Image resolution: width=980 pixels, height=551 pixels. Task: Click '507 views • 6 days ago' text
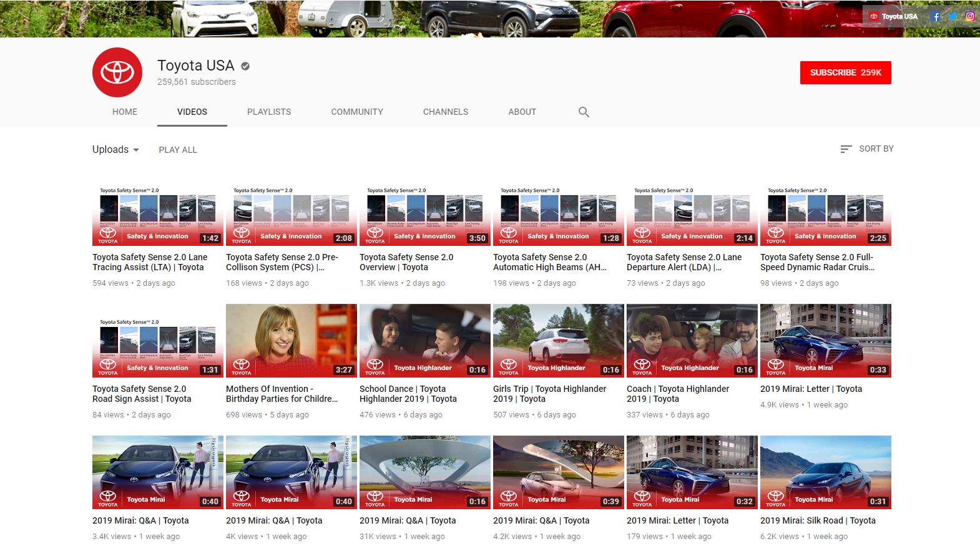[x=534, y=415]
